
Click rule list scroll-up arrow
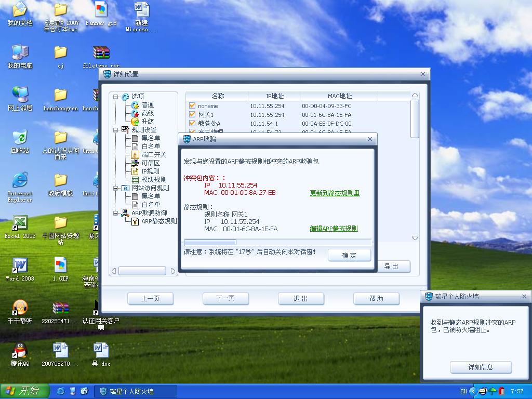tap(415, 96)
